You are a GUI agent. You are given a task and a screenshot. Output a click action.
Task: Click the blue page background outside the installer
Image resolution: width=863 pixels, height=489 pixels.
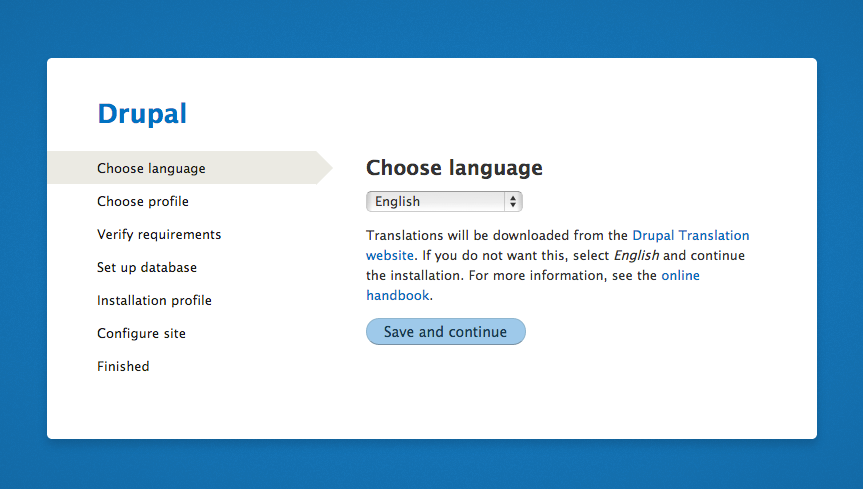(430, 25)
